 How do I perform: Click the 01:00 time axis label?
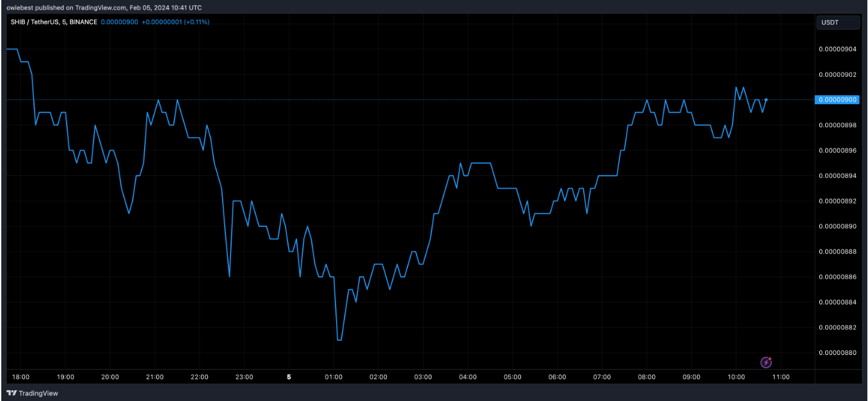[334, 377]
